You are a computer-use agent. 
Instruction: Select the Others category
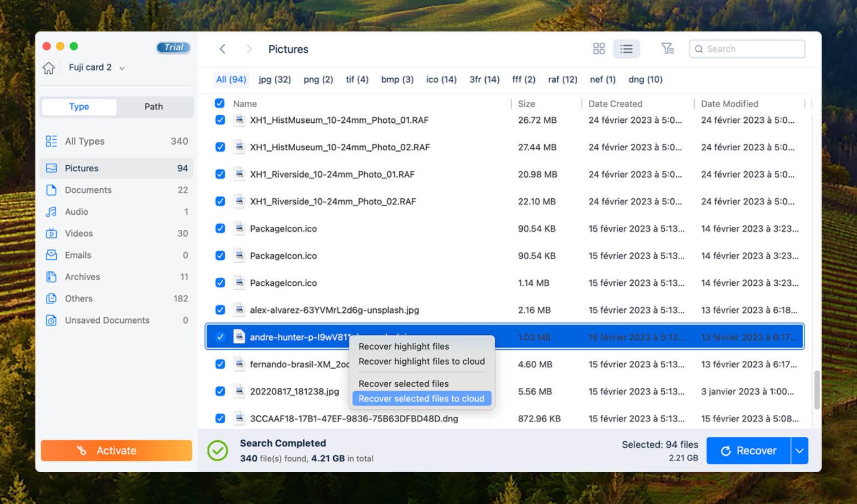point(78,298)
